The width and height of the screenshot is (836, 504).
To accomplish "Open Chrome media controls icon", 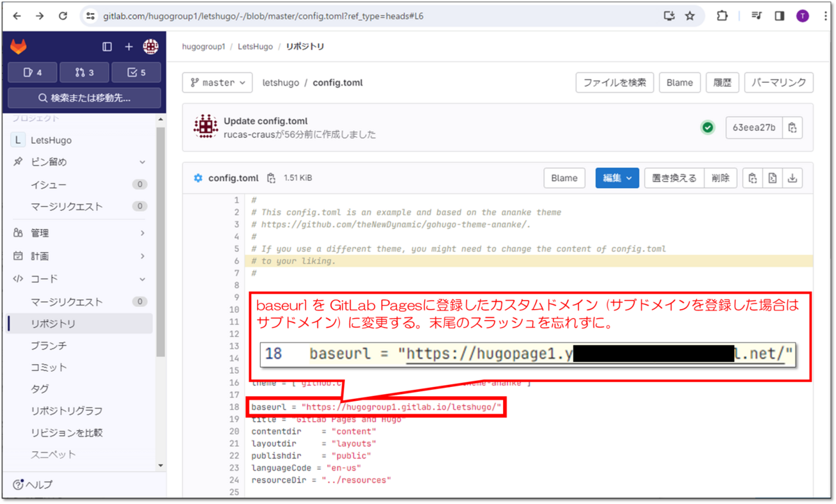I will pos(757,15).
